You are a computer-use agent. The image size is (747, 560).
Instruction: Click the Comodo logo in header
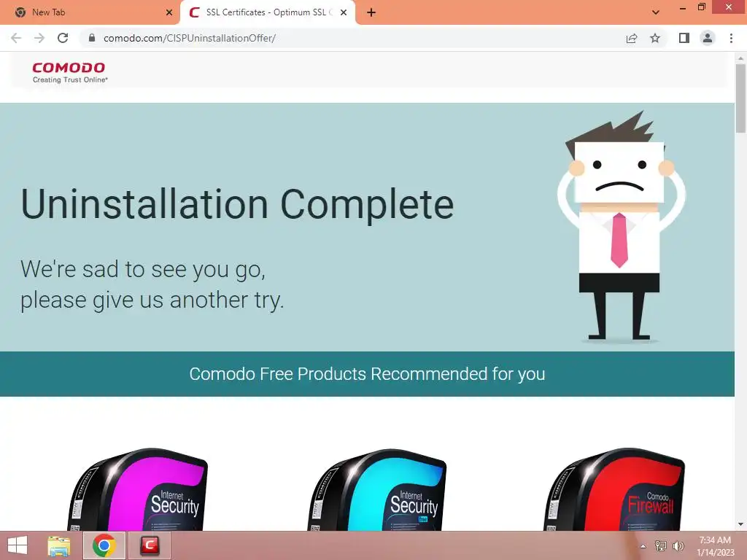69,72
